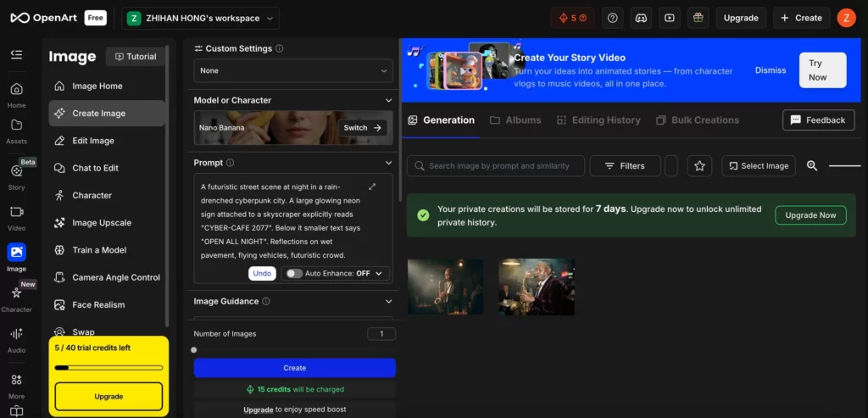This screenshot has height=418, width=868.
Task: Toggle the Auto Enhance switch
Action: tap(293, 274)
